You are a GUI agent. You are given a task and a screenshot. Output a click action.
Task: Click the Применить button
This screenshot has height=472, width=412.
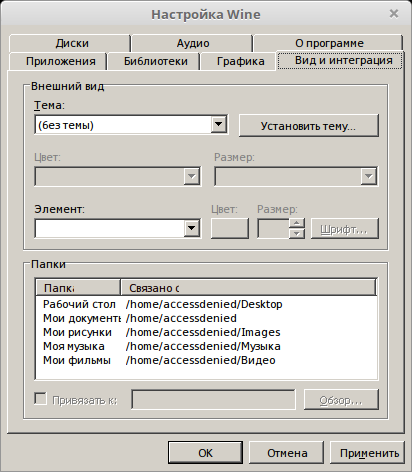pos(367,453)
